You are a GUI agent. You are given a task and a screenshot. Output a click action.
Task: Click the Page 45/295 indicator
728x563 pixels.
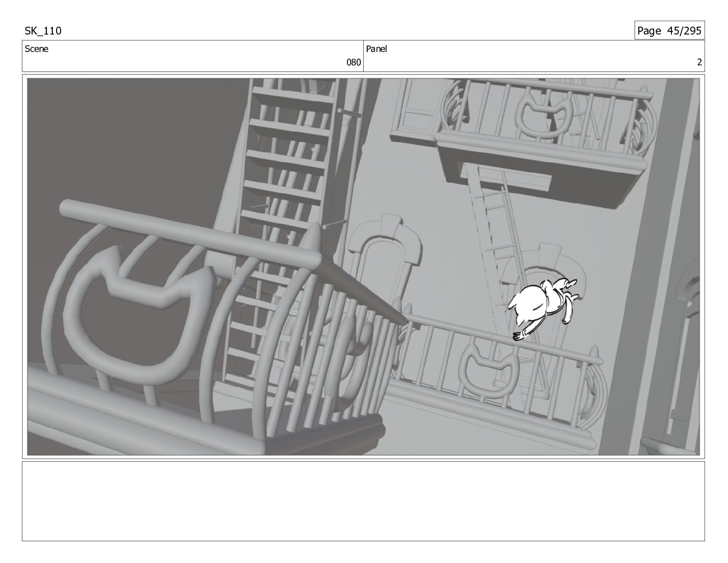click(669, 31)
